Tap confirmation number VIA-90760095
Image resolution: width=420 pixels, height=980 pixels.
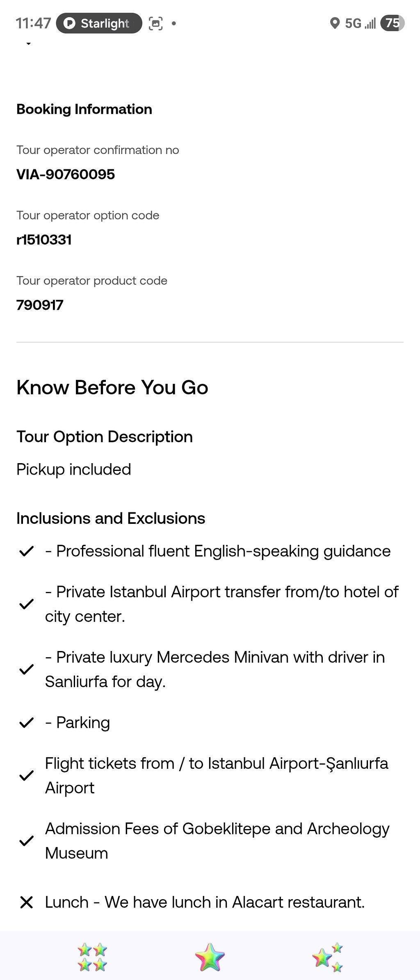(x=66, y=174)
